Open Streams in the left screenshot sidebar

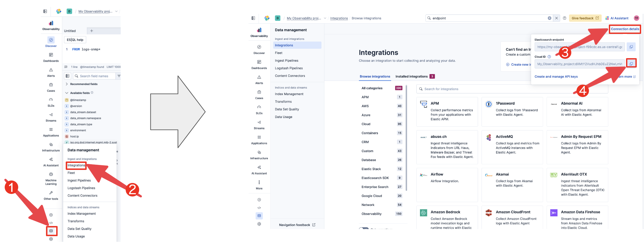point(51,117)
